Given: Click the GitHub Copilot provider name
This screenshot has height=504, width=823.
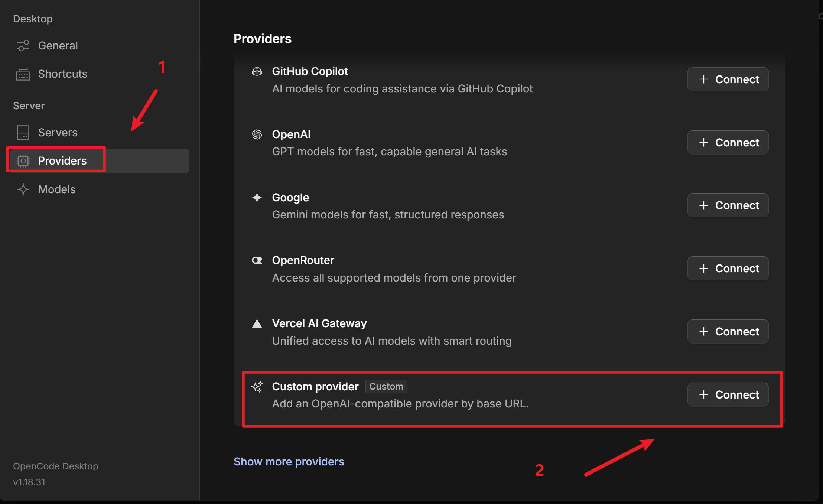Looking at the screenshot, I should 310,71.
